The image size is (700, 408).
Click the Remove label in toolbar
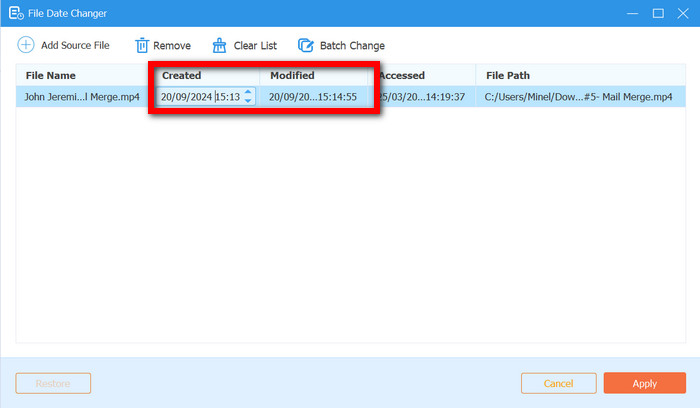click(172, 46)
